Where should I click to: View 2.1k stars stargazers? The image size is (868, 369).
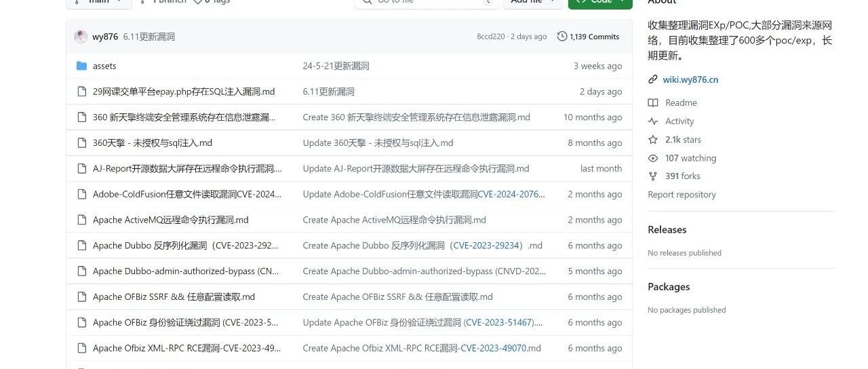click(x=683, y=140)
